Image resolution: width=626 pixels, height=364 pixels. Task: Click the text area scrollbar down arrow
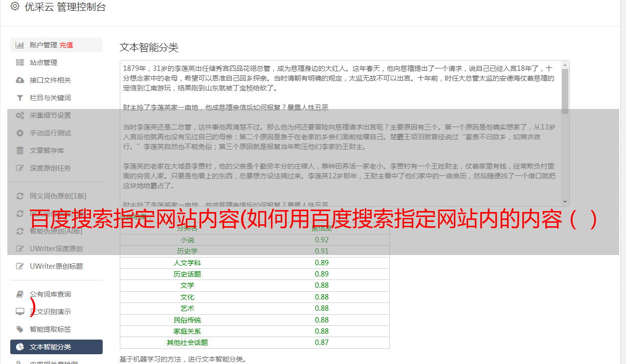pos(565,202)
